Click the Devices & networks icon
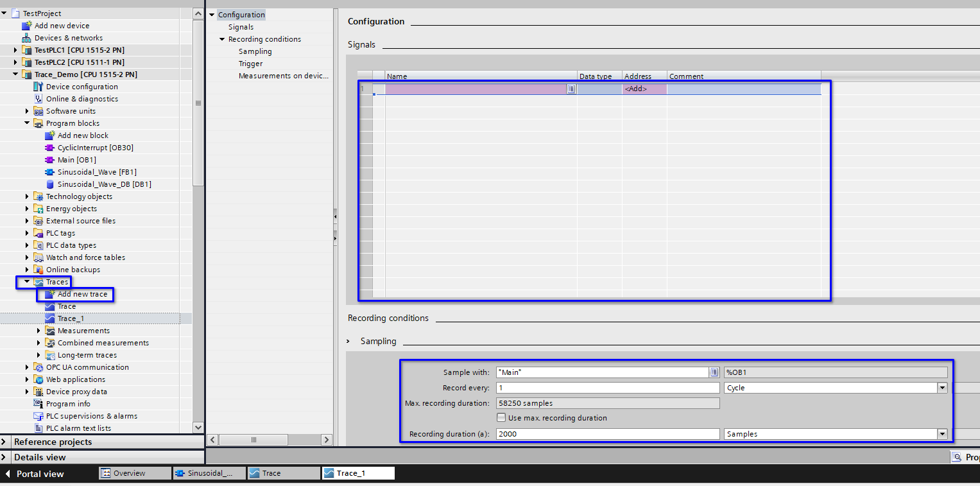This screenshot has width=980, height=486. pos(26,38)
